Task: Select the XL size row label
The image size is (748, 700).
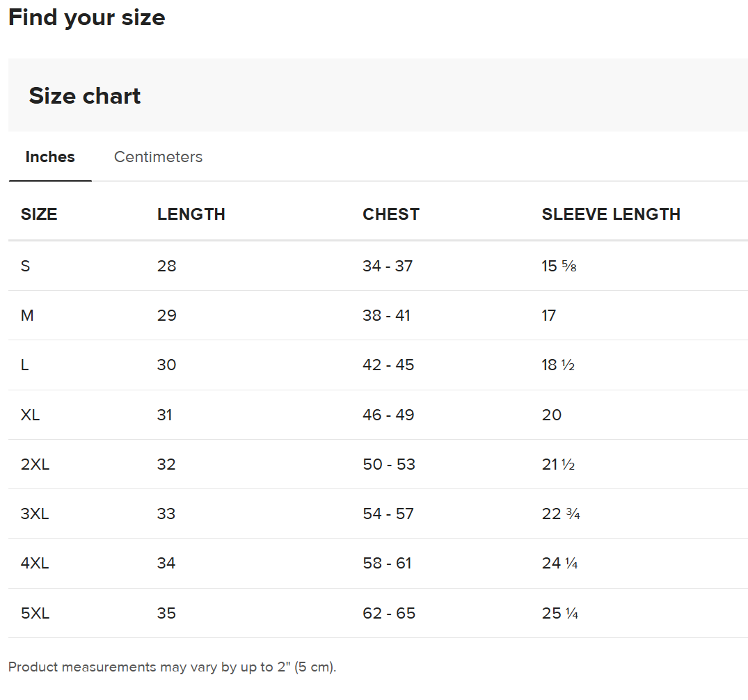Action: [30, 415]
